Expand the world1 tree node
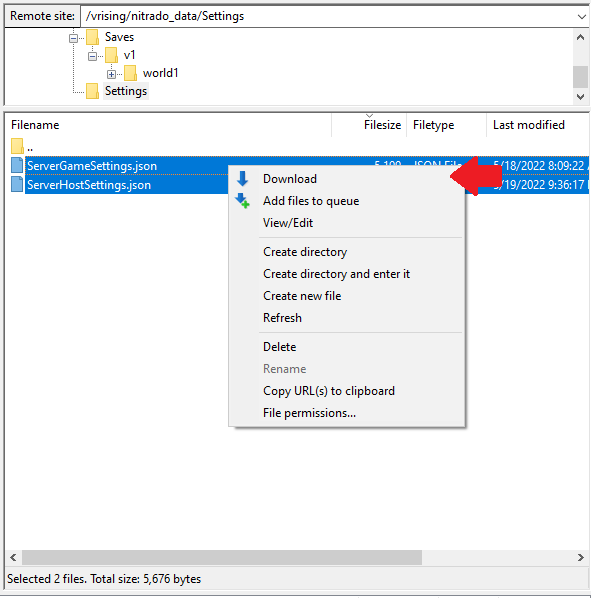Screen dimensions: 591x598 coord(111,74)
